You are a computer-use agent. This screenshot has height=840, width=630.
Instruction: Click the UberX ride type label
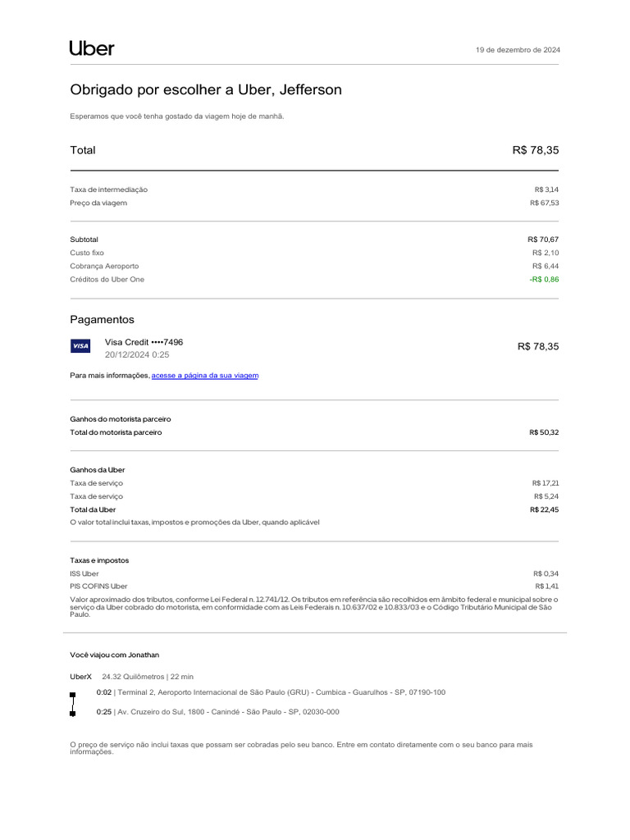81,677
